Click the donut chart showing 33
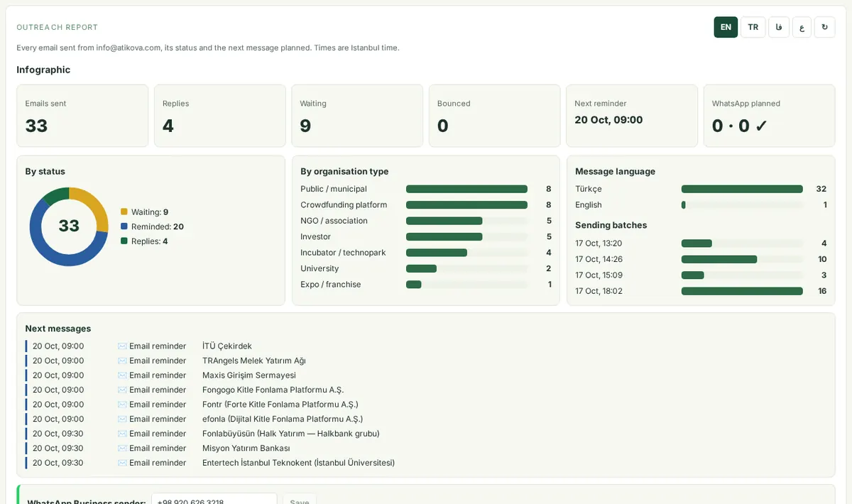The image size is (852, 504). pyautogui.click(x=69, y=226)
